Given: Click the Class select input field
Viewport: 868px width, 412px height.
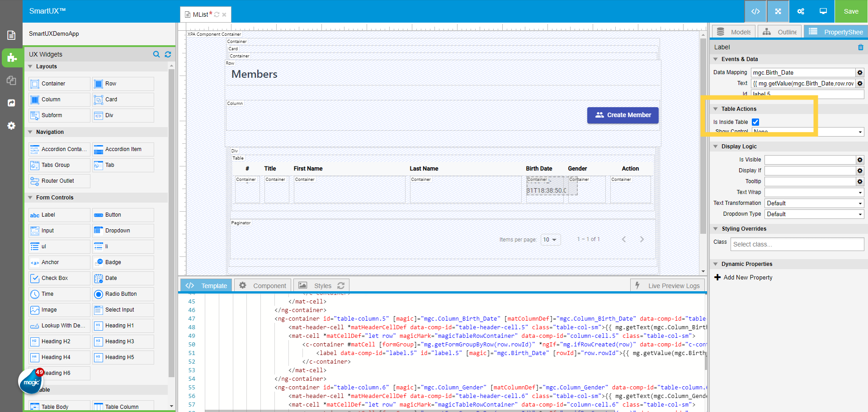Looking at the screenshot, I should [797, 244].
